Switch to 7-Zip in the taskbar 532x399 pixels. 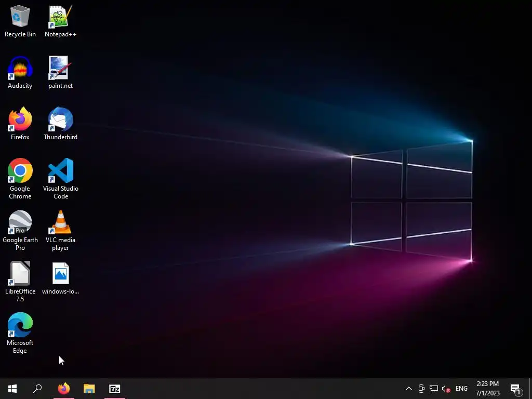pyautogui.click(x=115, y=389)
